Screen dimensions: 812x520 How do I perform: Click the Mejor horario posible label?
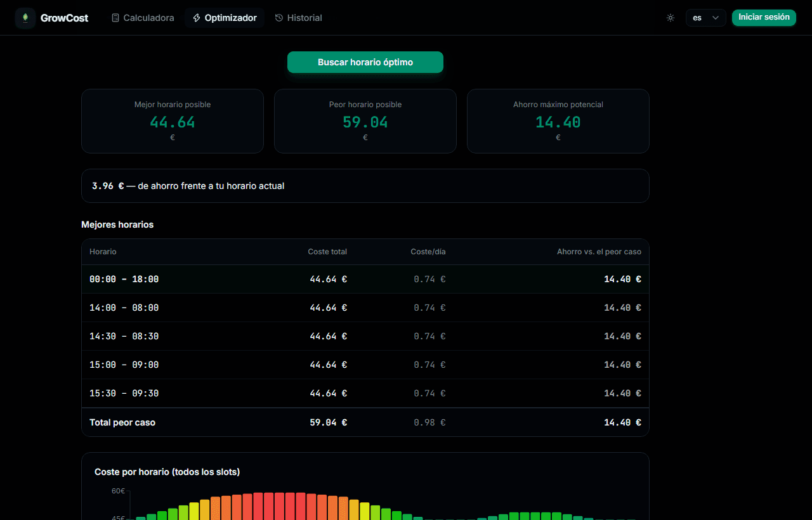coord(173,105)
